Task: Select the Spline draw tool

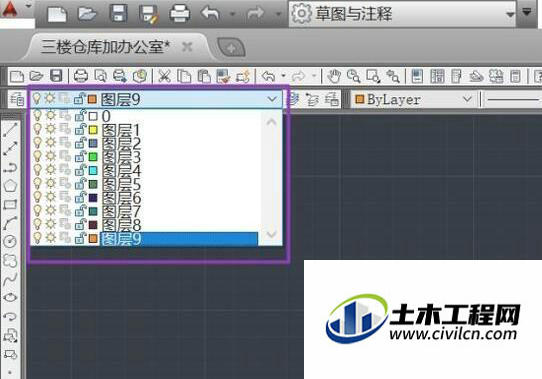Action: pos(10,279)
